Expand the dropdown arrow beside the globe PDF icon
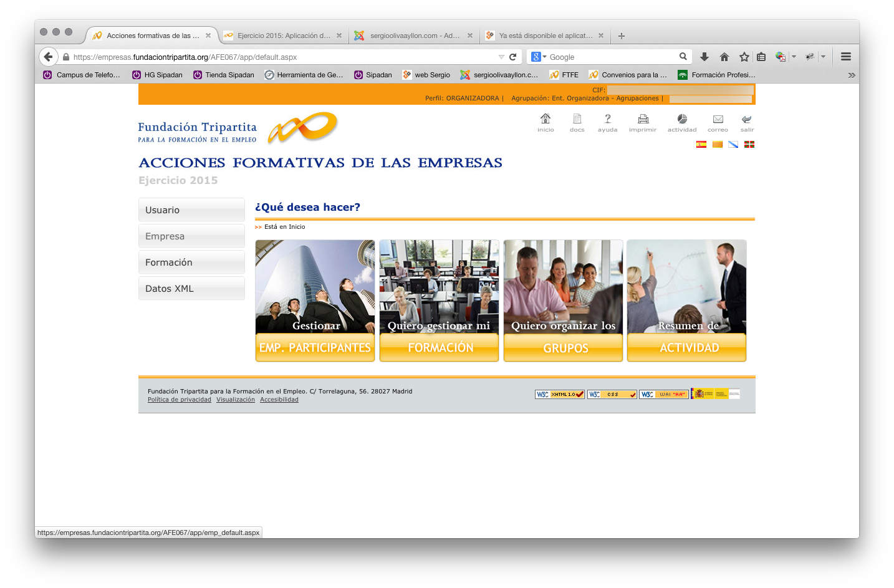 794,57
